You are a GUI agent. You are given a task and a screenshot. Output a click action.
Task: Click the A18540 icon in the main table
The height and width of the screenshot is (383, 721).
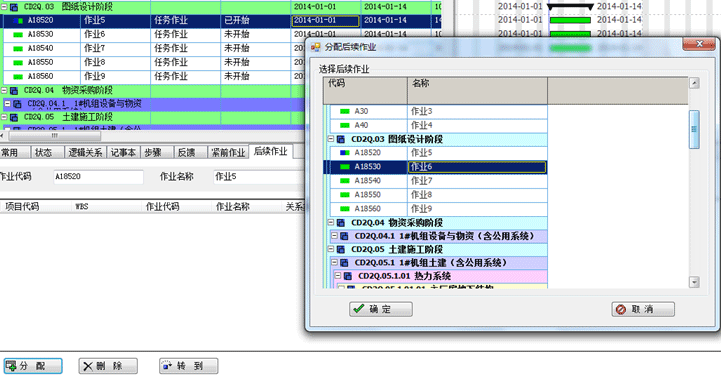coord(18,48)
